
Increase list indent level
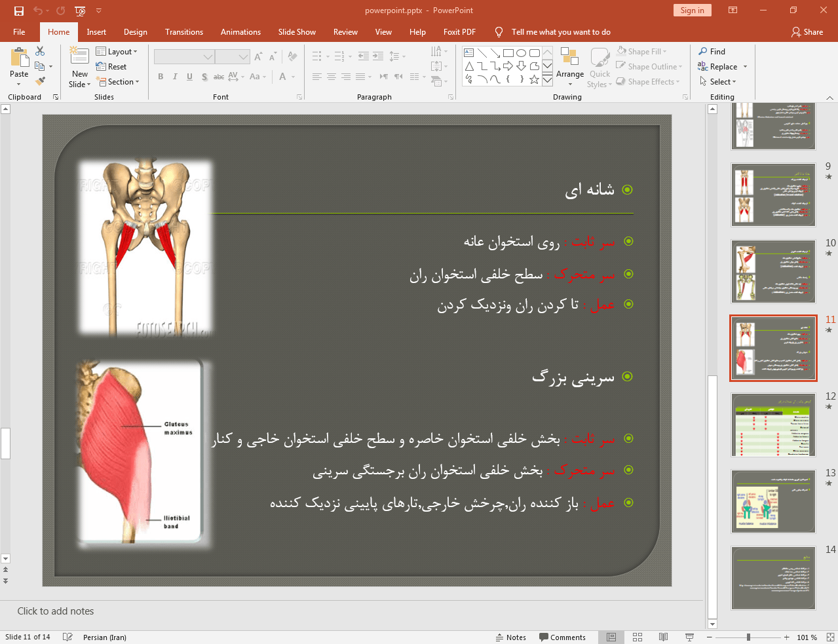coord(378,56)
